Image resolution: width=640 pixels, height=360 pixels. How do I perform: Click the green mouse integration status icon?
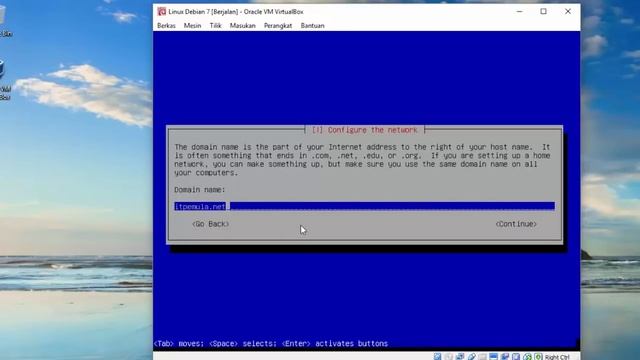tap(527, 356)
